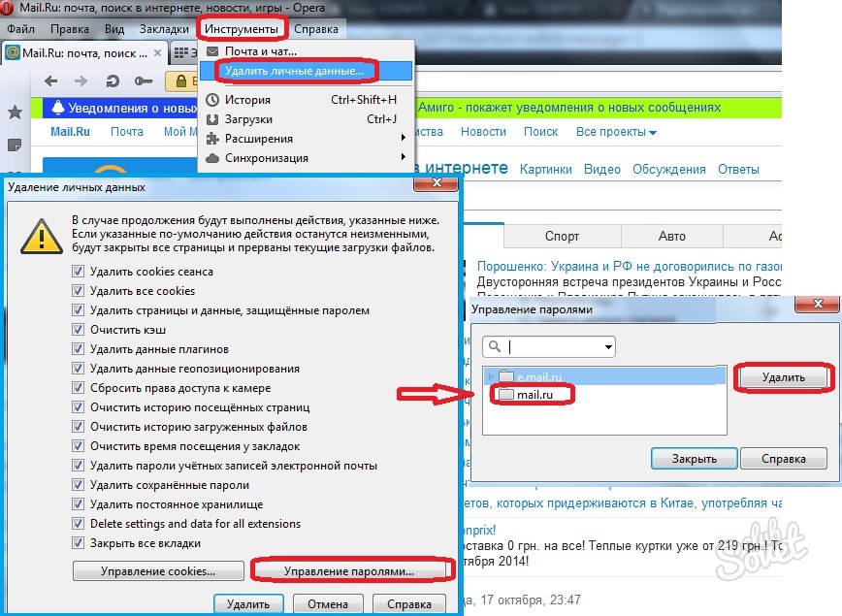Screen dimensions: 842x616
Task: Select 'Удалить личные данные...' menu entry
Action: (x=293, y=71)
